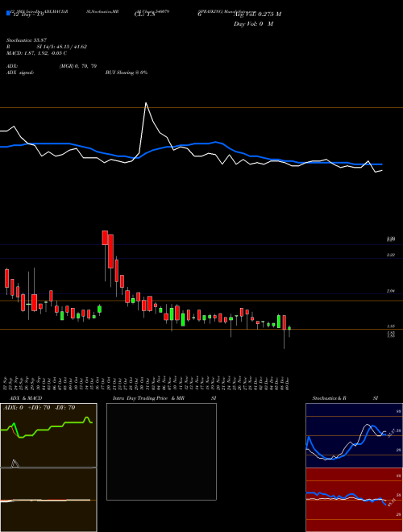Click the 'SI 14/5: 48.15 / 41.62' value
Screen dimensions: 403x532
click(x=62, y=47)
